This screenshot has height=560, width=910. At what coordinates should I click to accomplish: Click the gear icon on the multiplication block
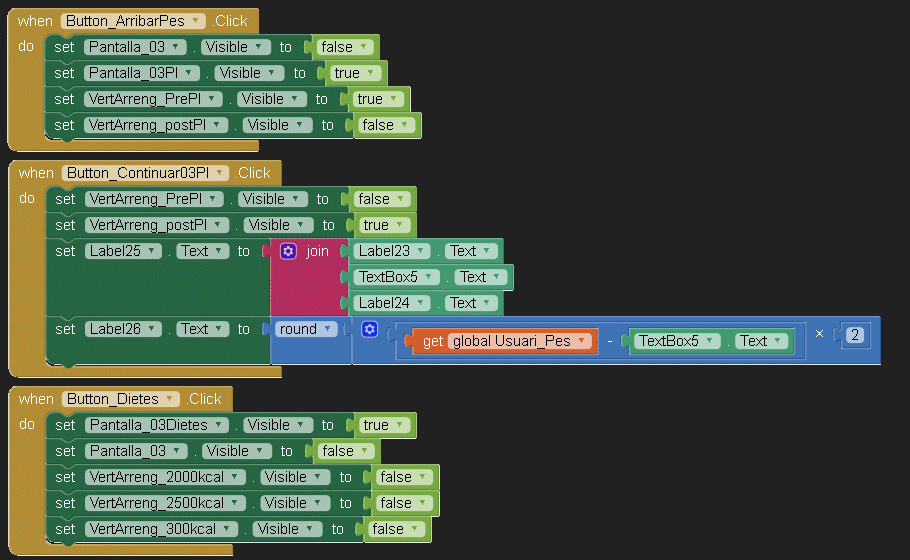point(369,329)
